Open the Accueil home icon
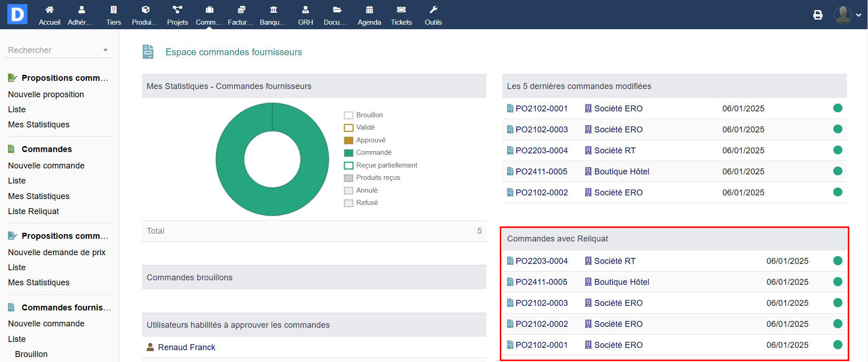868x362 pixels. [x=49, y=10]
